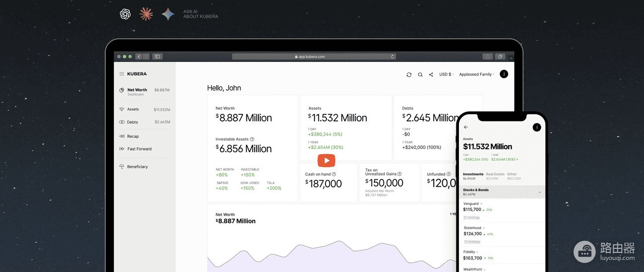Click the $150,000 tax value
Image resolution: width=644 pixels, height=272 pixels.
pos(384,183)
